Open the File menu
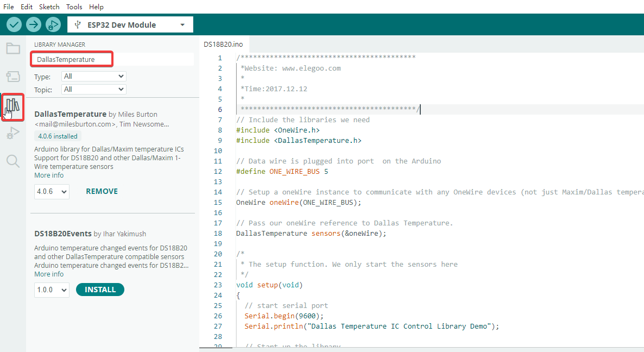This screenshot has height=352, width=644. 9,7
